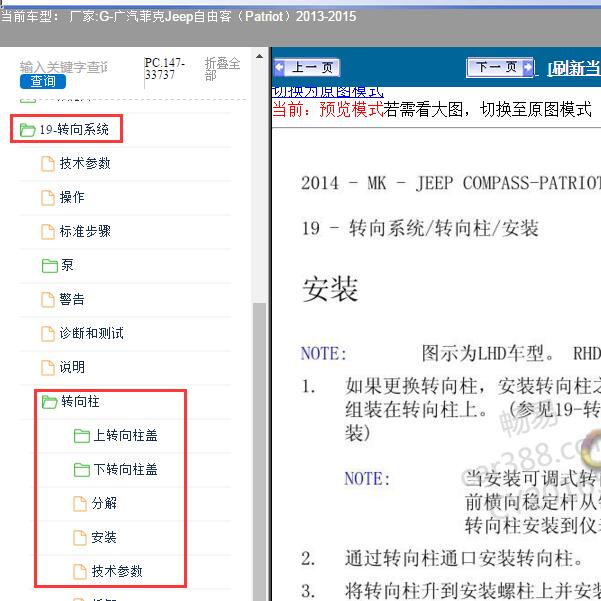Viewport: 601px width, 601px height.
Task: Click the 19-转向系统 folder icon
Action: [x=27, y=130]
